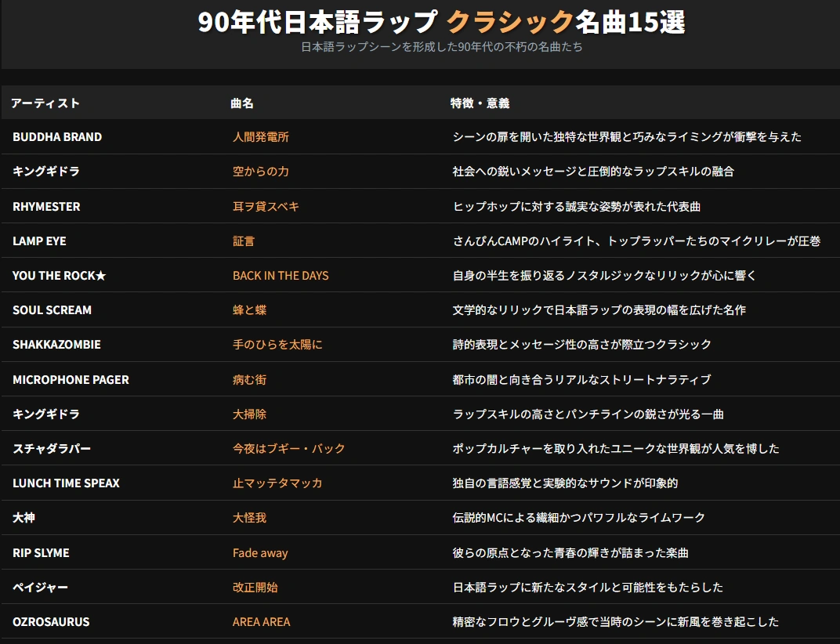Select the RHYMESTER artist cell
Screen dimensions: 840x644
pos(46,206)
